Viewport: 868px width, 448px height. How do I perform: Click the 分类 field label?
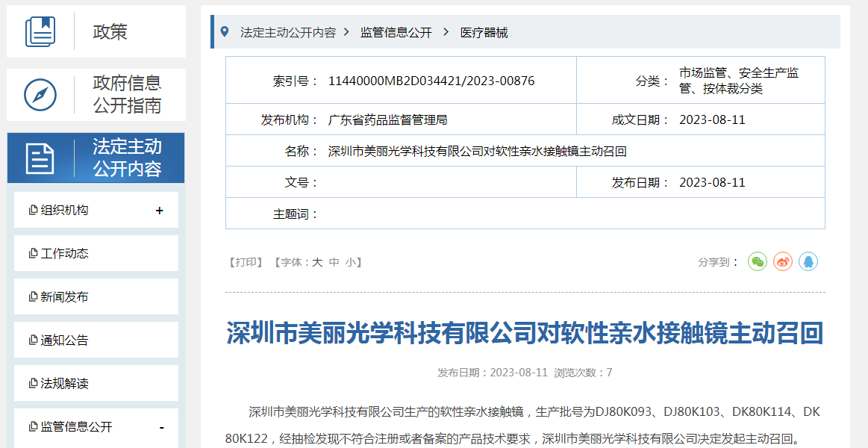654,81
